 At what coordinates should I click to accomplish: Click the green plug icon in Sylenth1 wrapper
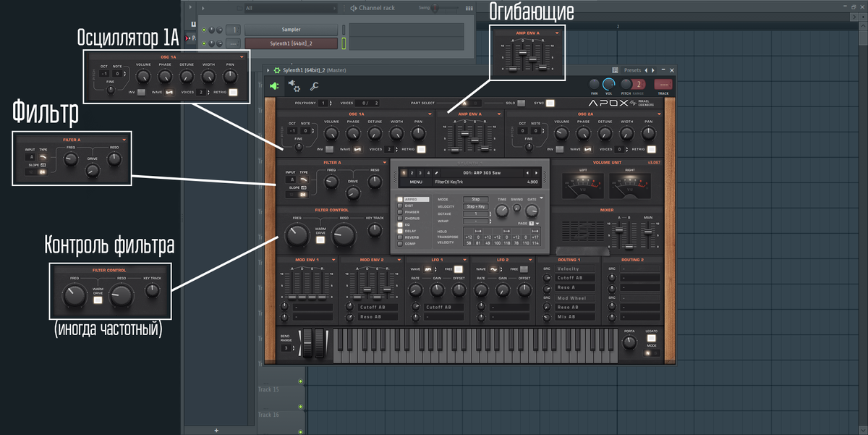pos(276,85)
